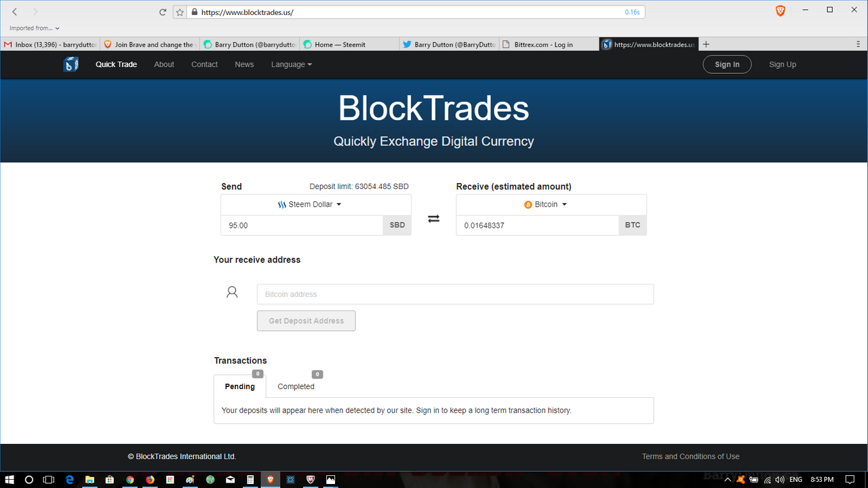Open Wi-Fi network settings in tray

click(766, 479)
